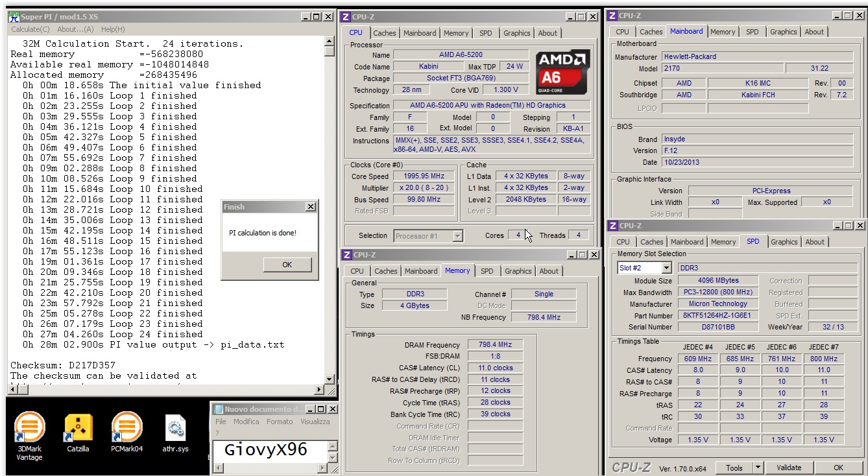This screenshot has height=476, width=868.
Task: Click OK button in CPU-Z SPD window
Action: [x=838, y=468]
